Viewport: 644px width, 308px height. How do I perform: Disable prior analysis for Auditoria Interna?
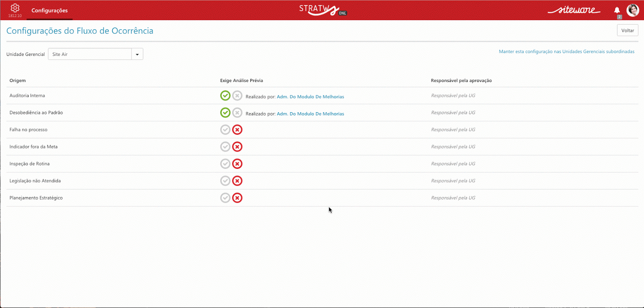tap(237, 96)
